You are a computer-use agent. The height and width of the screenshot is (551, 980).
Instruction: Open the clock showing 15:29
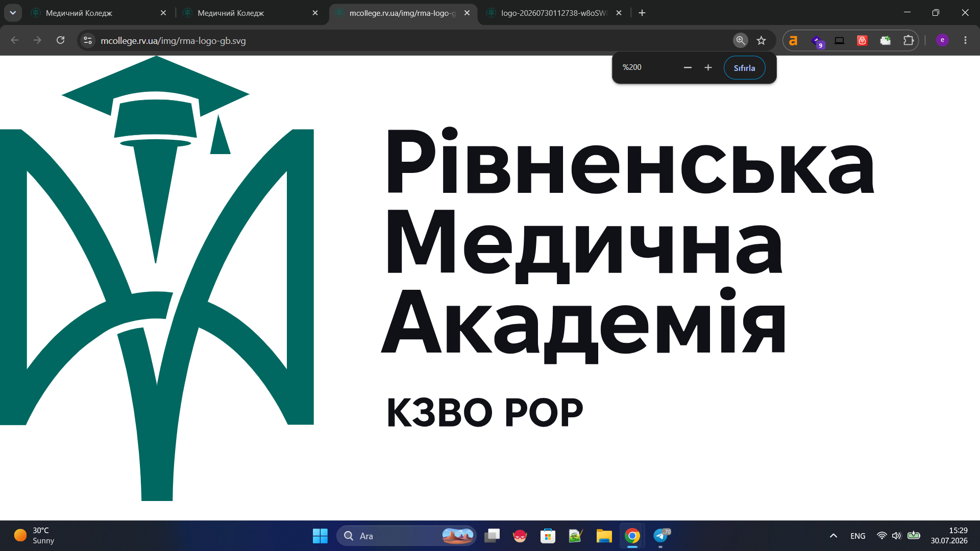tap(949, 536)
